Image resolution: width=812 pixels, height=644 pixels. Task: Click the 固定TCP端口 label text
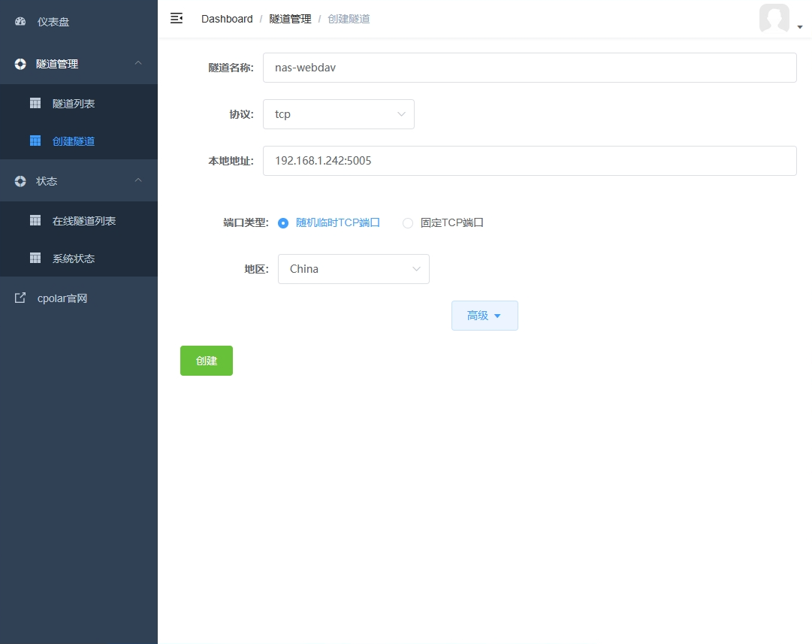(x=452, y=222)
